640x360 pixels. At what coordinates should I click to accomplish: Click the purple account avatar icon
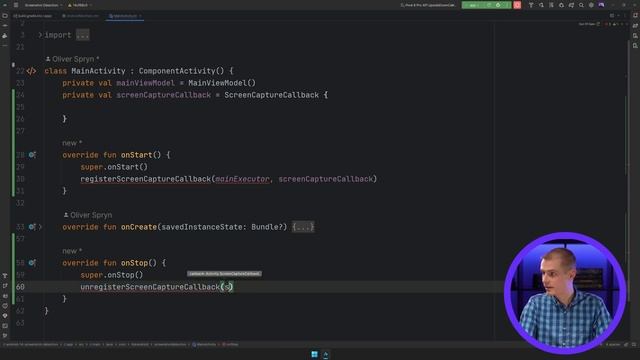601,5
